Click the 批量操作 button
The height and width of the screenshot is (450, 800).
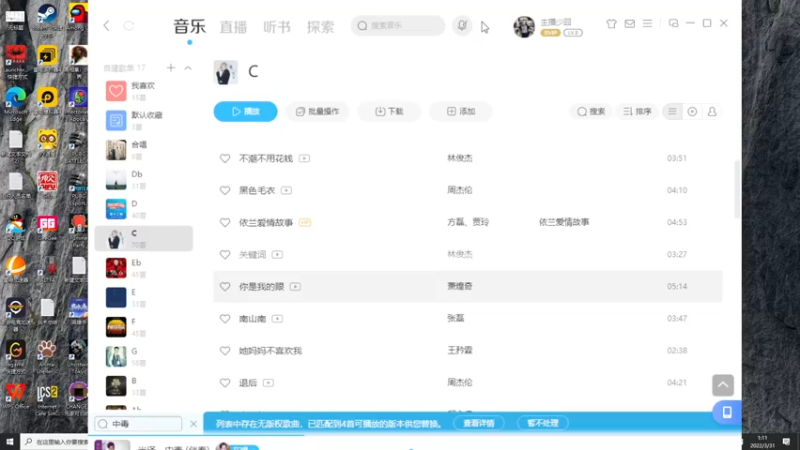[317, 111]
